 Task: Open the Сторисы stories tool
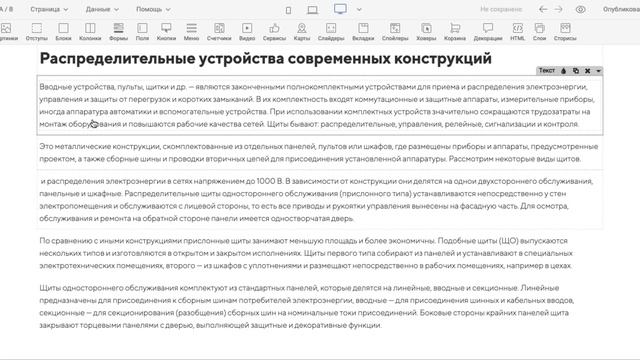[565, 32]
